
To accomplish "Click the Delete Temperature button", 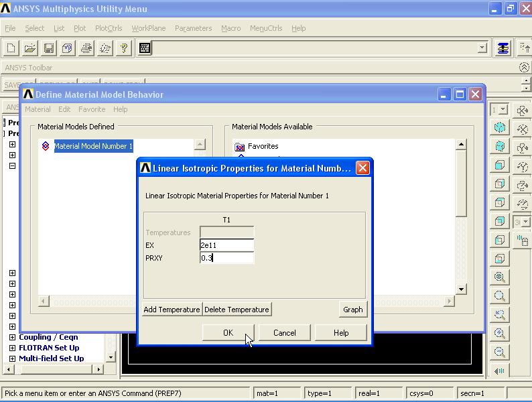I will coord(237,310).
